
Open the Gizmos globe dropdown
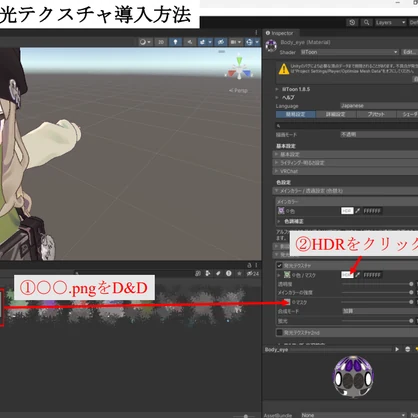click(252, 42)
